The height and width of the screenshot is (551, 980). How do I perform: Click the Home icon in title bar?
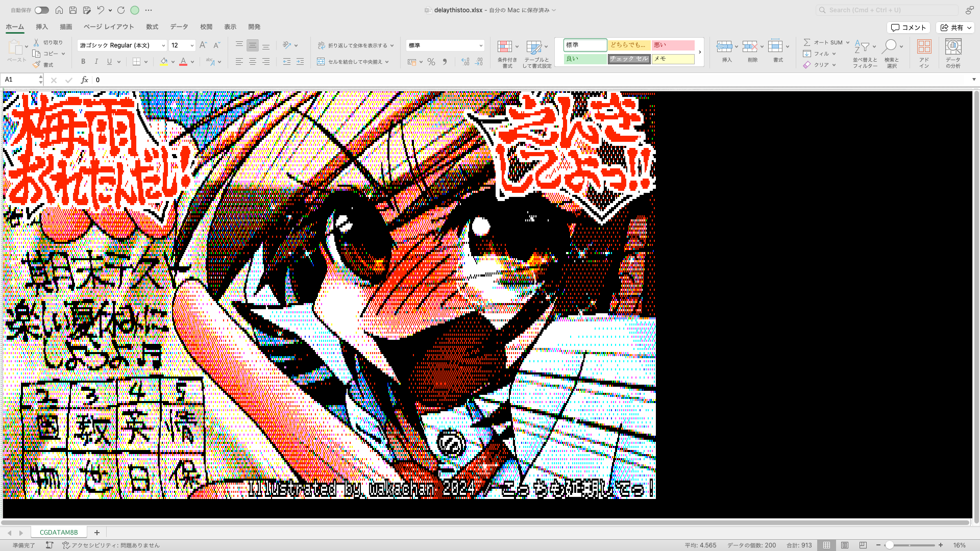pyautogui.click(x=59, y=10)
